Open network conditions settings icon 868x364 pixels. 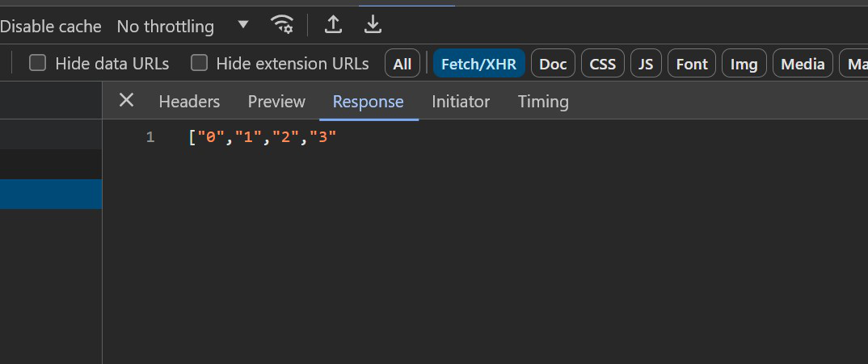pyautogui.click(x=282, y=25)
